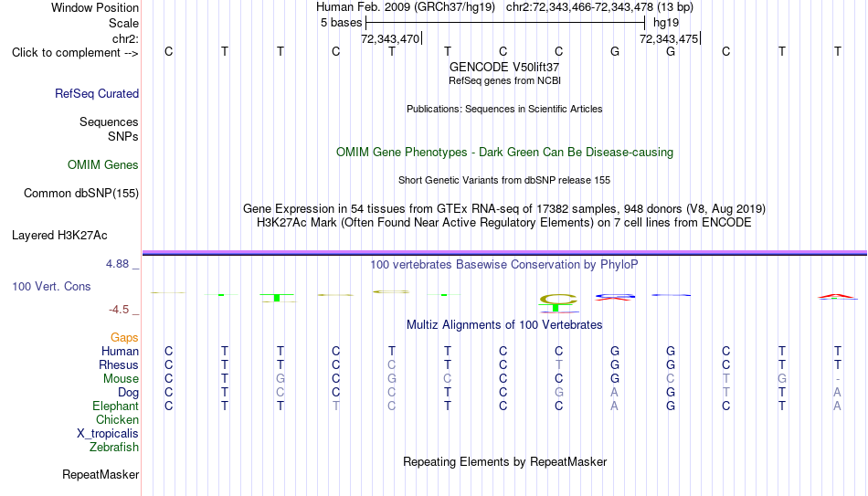This screenshot has height=496, width=868.
Task: Click 'Human Feb. 2009 (GRCh37/hg19)' assembly text
Action: [405, 7]
